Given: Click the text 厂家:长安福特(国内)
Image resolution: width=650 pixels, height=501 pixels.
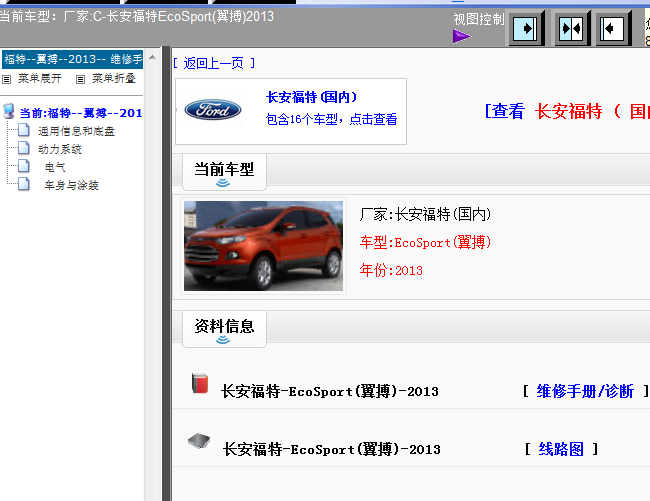Looking at the screenshot, I should (425, 214).
